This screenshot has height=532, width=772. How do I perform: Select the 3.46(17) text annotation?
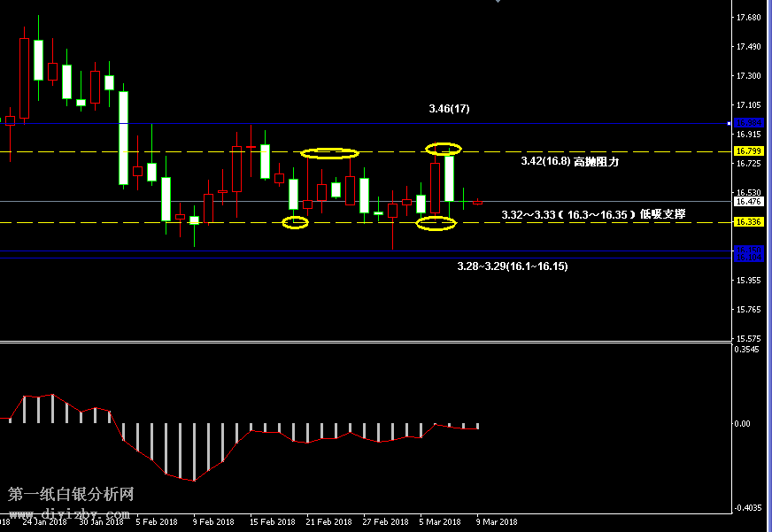point(449,109)
